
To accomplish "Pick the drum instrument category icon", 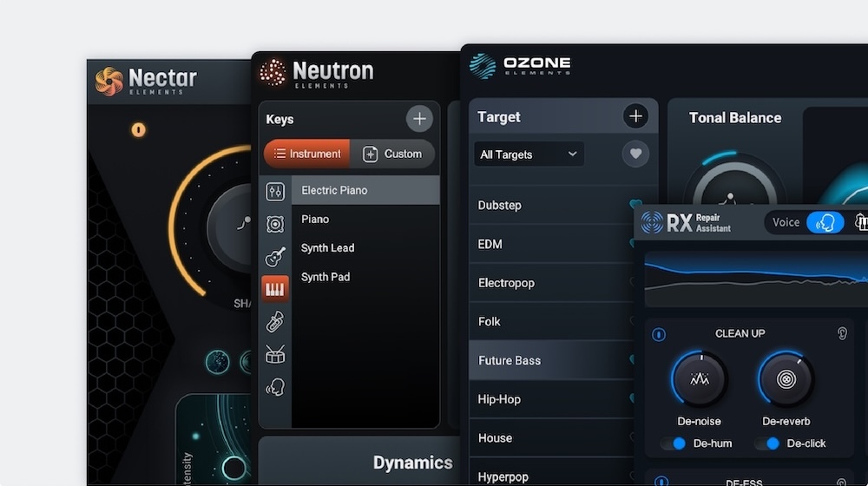I will 275,354.
